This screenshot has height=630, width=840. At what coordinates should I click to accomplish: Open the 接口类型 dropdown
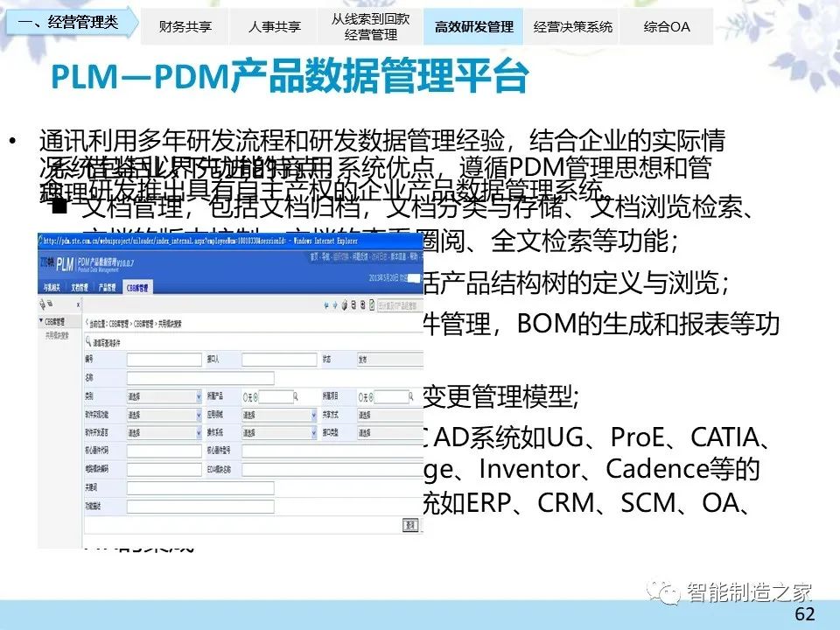[x=390, y=433]
